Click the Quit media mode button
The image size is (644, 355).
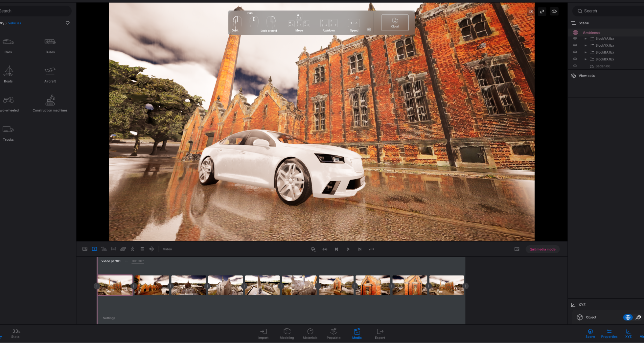click(542, 249)
